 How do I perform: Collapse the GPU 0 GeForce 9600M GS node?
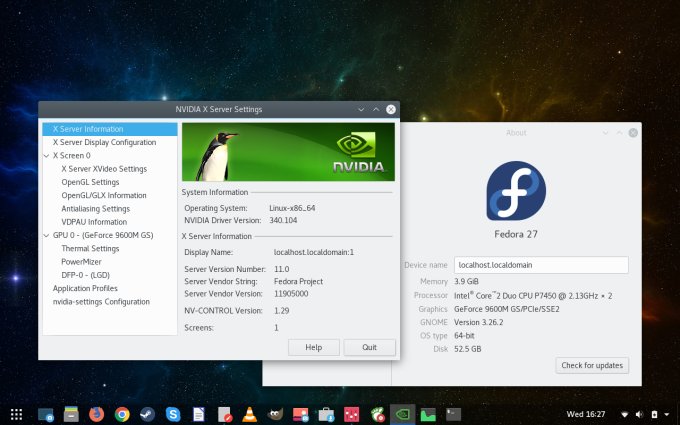(46, 235)
